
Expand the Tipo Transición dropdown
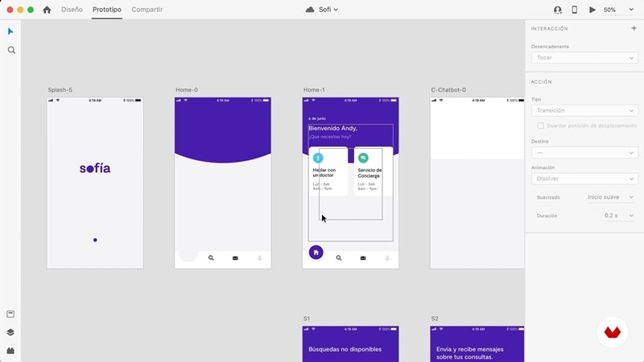[x=584, y=110]
